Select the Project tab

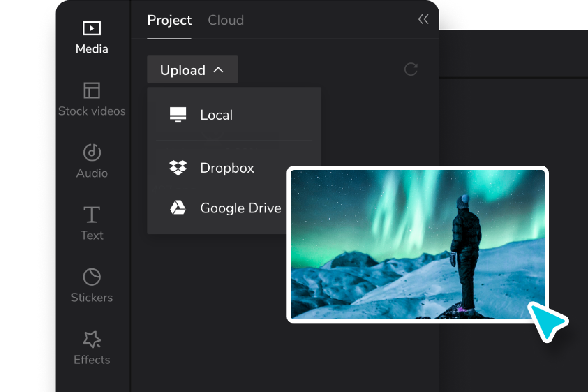170,21
